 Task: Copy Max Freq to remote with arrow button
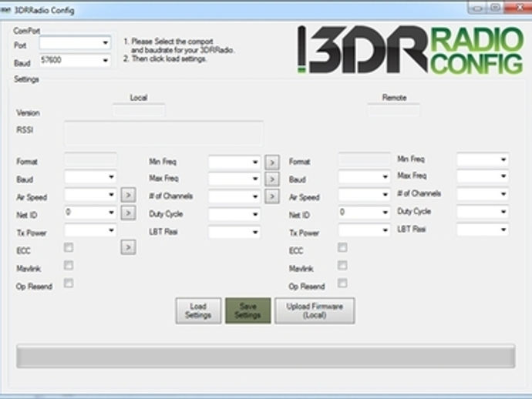coord(272,179)
